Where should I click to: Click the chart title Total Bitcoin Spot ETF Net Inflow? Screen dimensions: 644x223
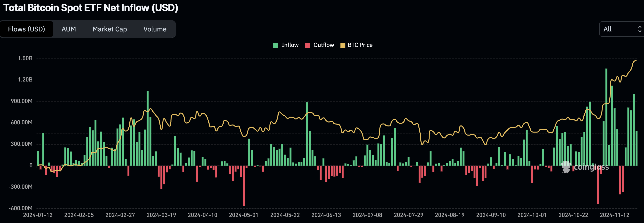[x=91, y=8]
